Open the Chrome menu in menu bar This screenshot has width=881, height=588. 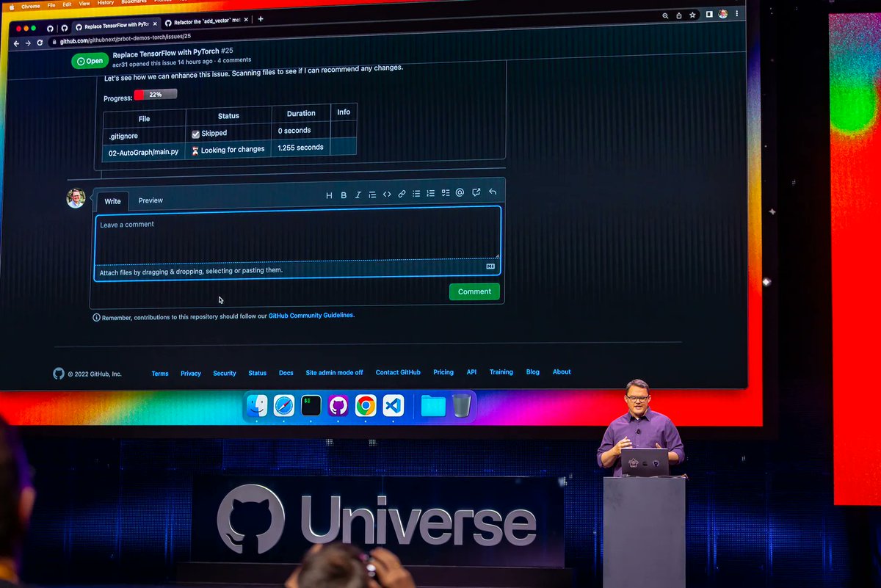[30, 6]
